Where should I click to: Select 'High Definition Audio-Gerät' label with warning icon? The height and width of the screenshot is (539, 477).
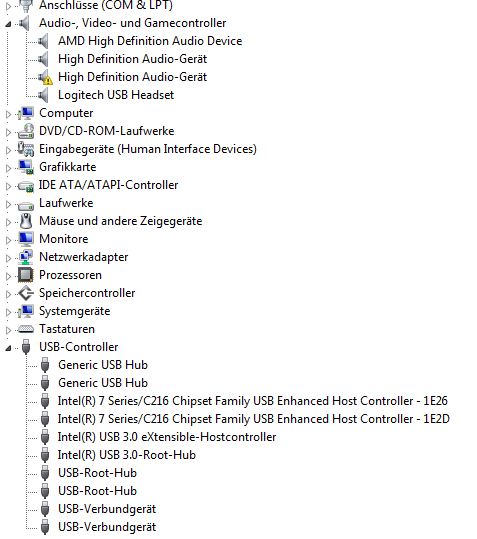[133, 77]
